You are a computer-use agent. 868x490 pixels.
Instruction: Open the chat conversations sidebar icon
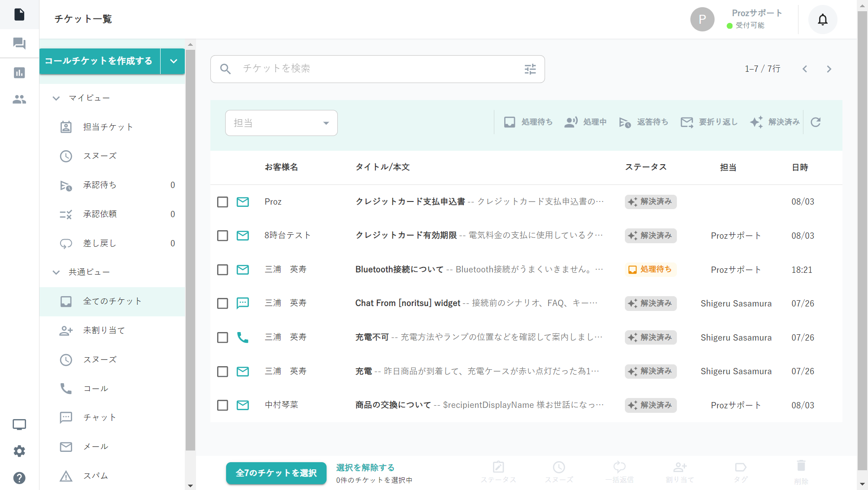(19, 44)
